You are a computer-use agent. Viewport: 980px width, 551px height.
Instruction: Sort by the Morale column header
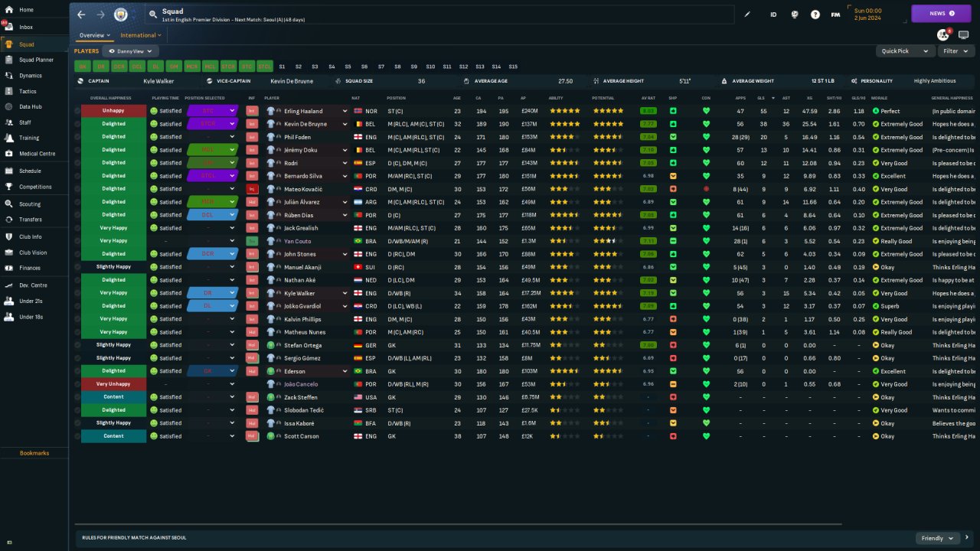[x=879, y=98]
